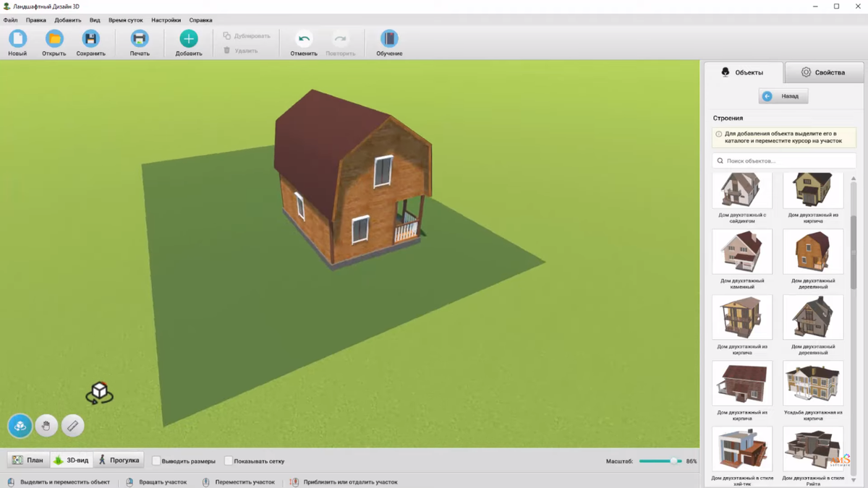The height and width of the screenshot is (488, 868).
Task: Click the 3D cube rotation gizmo
Action: 99,393
